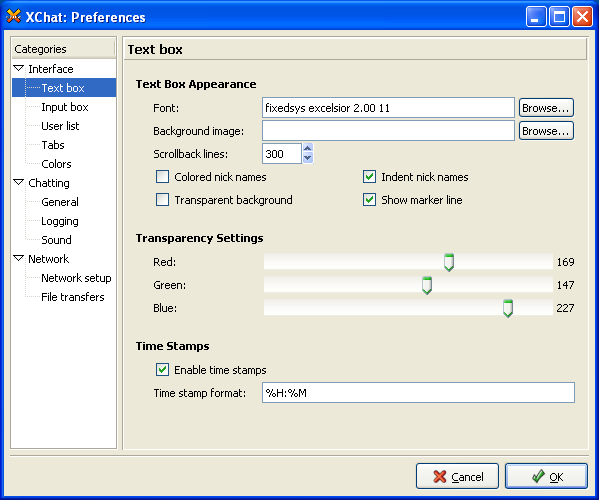Minimize the Preferences window
This screenshot has height=501, width=599.
(x=536, y=16)
